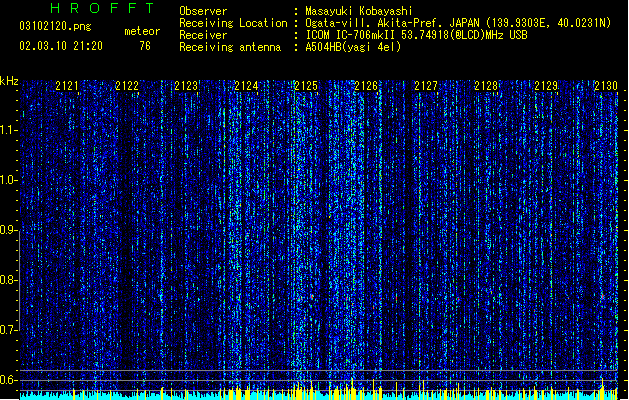Select the ICOM IC-706mkII receiver text

[x=416, y=35]
